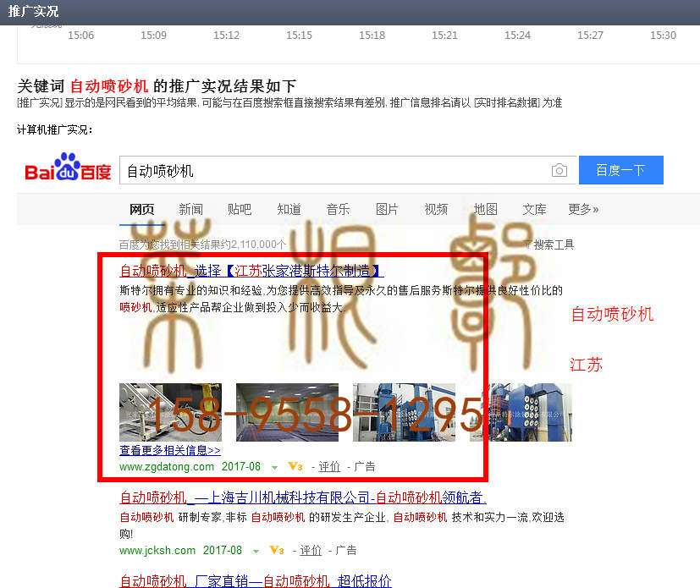Image resolution: width=700 pixels, height=588 pixels.
Task: Open second ad thumbnail of blasting room
Action: point(287,412)
